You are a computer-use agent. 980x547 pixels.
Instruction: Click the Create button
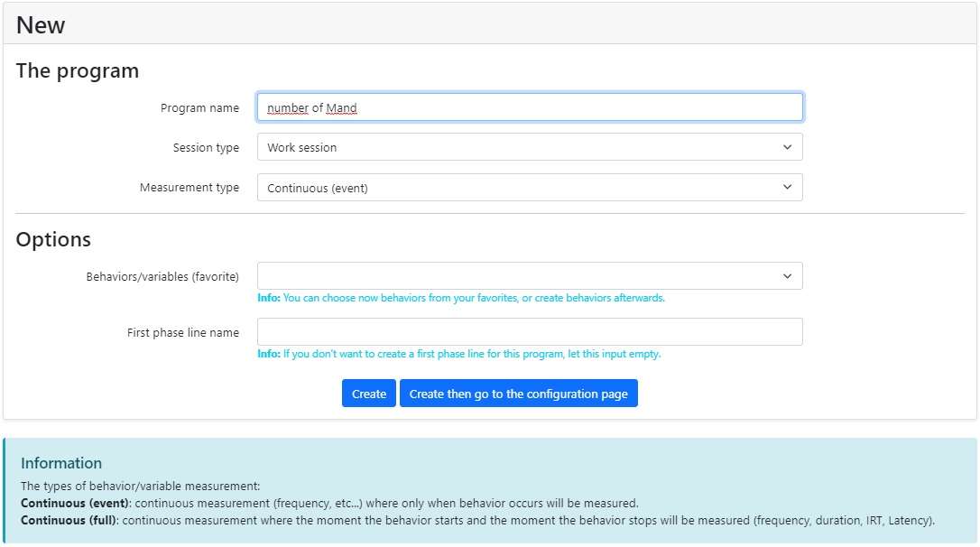369,394
